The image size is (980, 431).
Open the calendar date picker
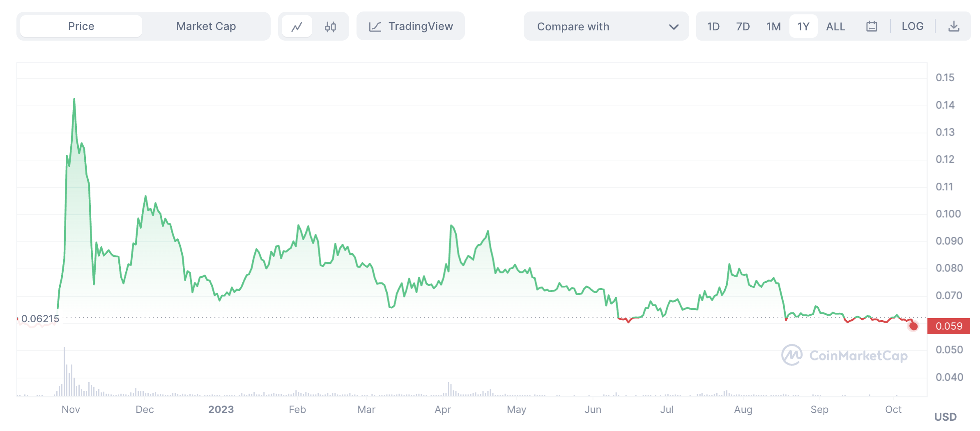[872, 27]
